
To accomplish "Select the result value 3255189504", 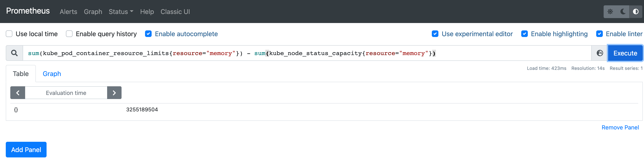I will 142,110.
